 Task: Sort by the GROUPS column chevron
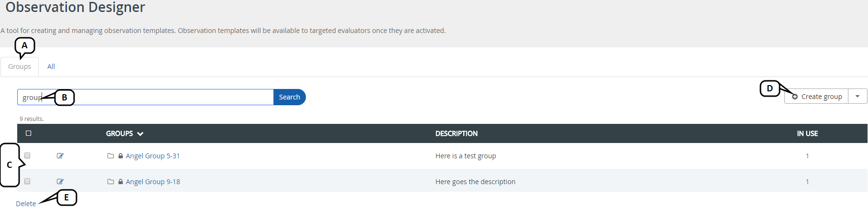[140, 134]
